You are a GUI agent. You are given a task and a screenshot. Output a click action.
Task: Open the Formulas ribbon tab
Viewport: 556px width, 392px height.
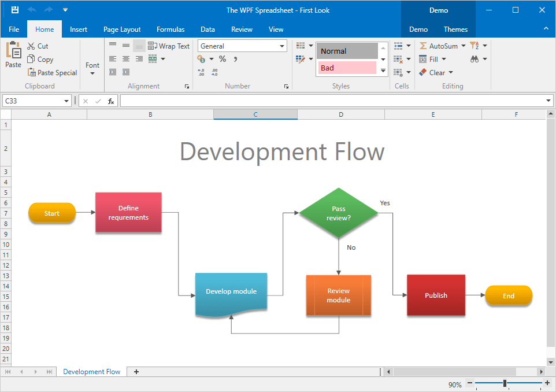pos(170,29)
